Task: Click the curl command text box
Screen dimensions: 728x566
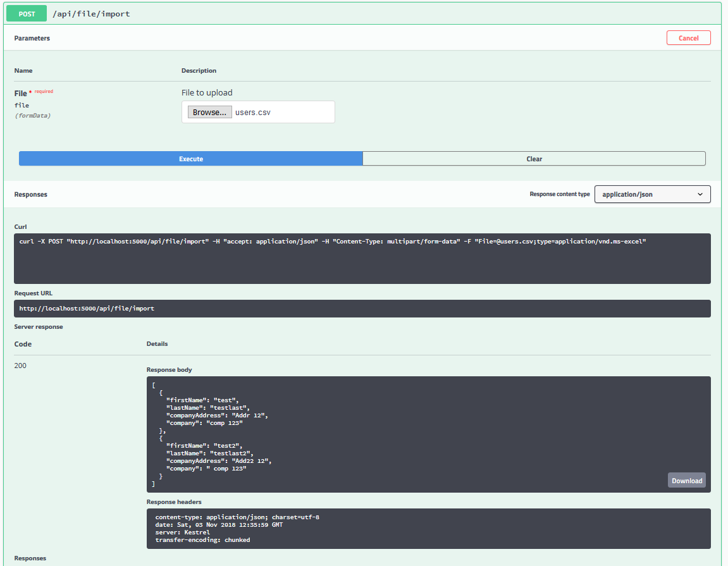Action: (362, 259)
